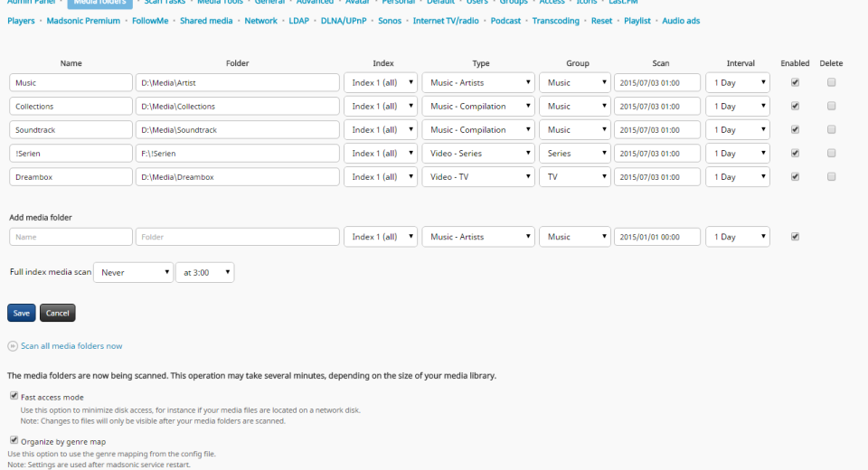
Task: Open the Full index media scan frequency dropdown
Action: point(133,272)
